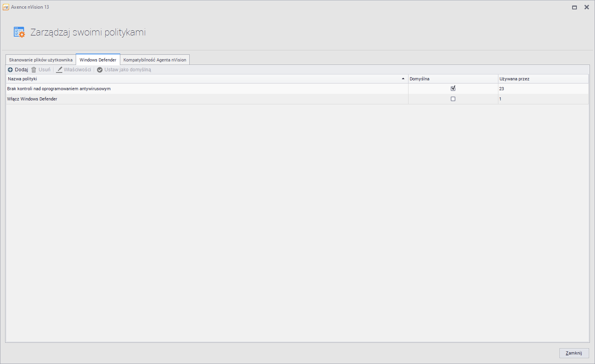
Task: Uncheck default box for Brak kontroli policy
Action: coord(453,89)
